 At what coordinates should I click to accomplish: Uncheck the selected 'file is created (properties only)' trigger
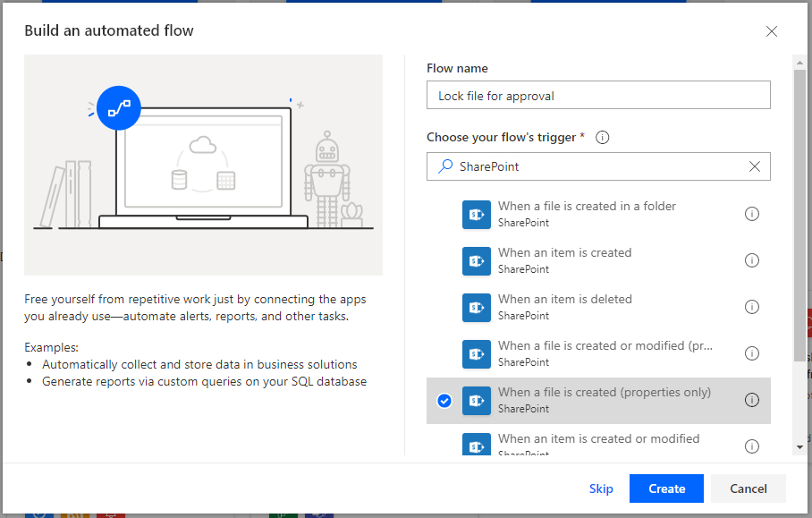(x=444, y=401)
